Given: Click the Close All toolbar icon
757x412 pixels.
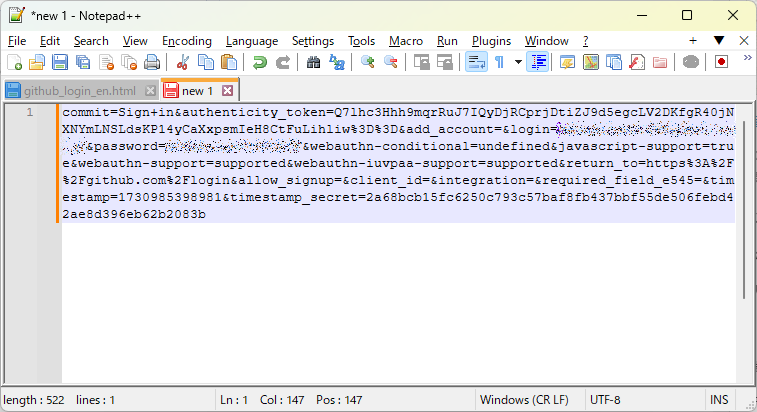Looking at the screenshot, I should pos(129,62).
